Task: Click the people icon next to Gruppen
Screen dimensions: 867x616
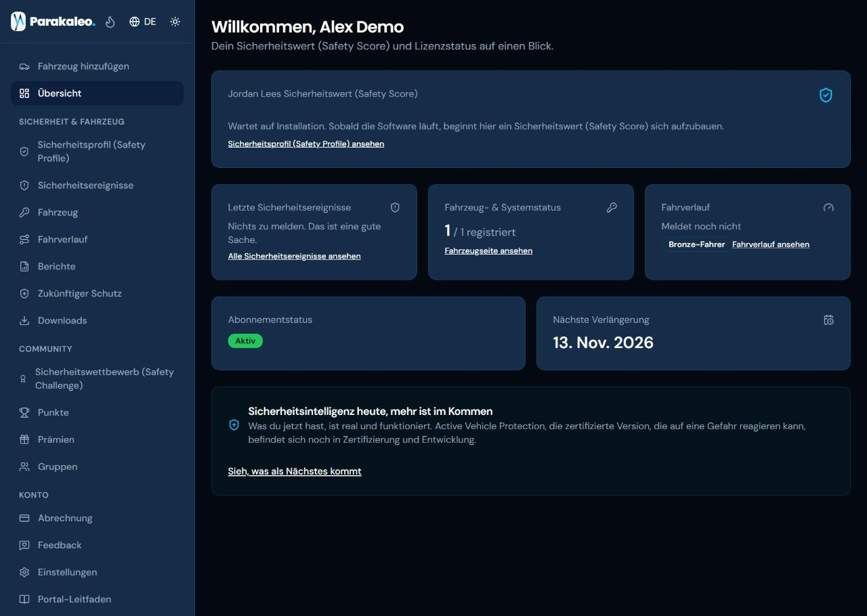Action: [24, 467]
